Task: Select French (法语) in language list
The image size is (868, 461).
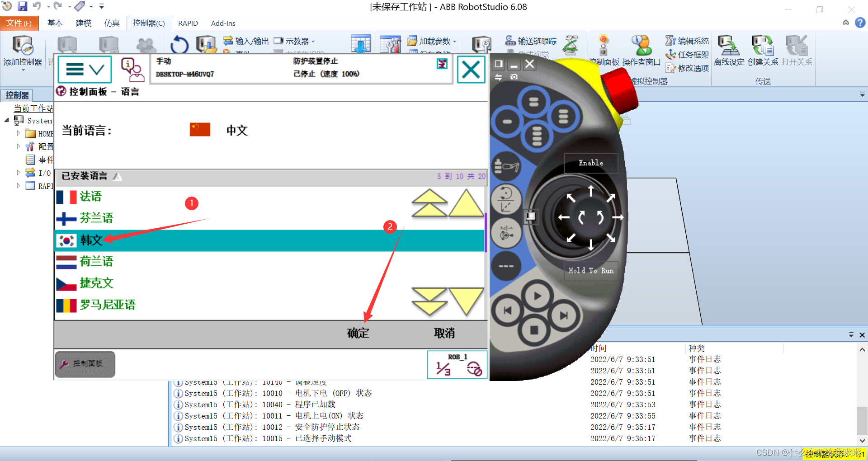Action: click(x=269, y=197)
